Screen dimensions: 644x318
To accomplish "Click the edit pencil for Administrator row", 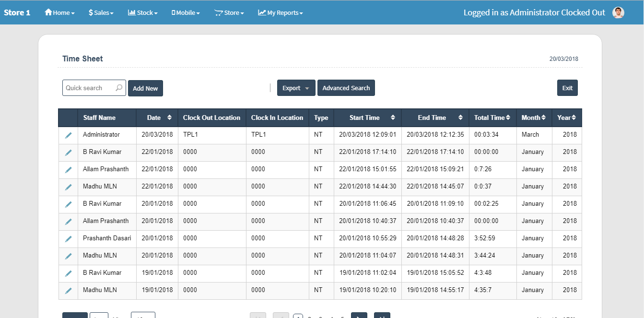I will pyautogui.click(x=68, y=135).
